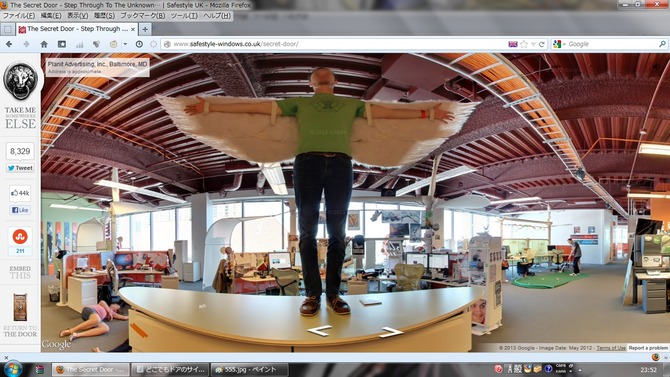
Task: Open the 履歴(S) menu
Action: (x=104, y=15)
